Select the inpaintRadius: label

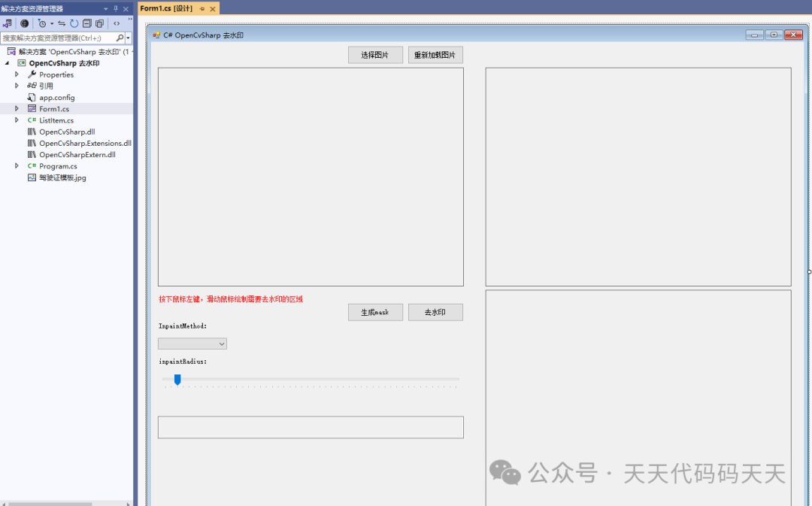182,362
